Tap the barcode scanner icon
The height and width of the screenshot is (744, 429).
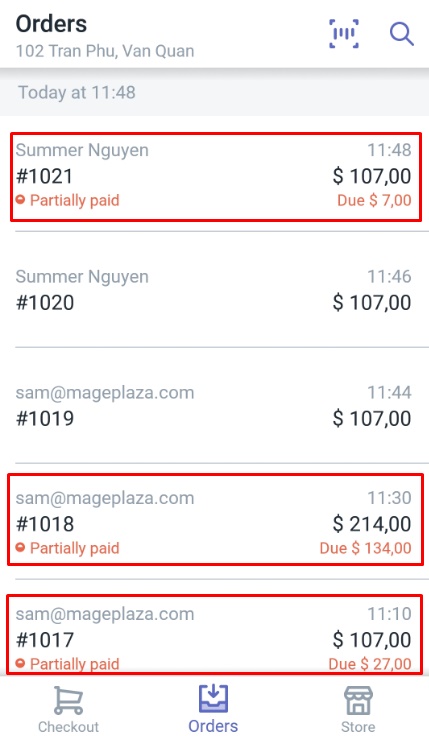pos(344,34)
